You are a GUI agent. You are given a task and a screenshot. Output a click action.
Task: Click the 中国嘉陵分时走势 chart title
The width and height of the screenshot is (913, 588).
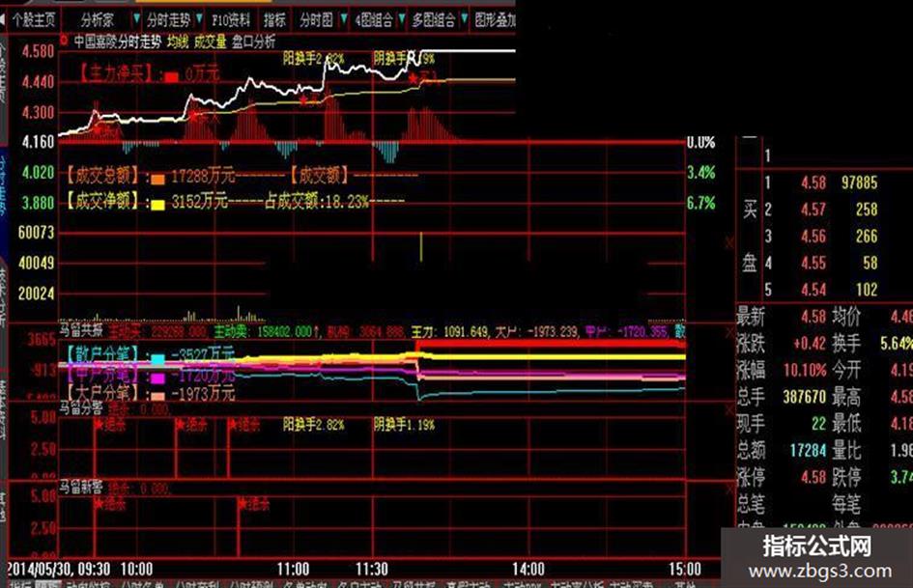117,42
